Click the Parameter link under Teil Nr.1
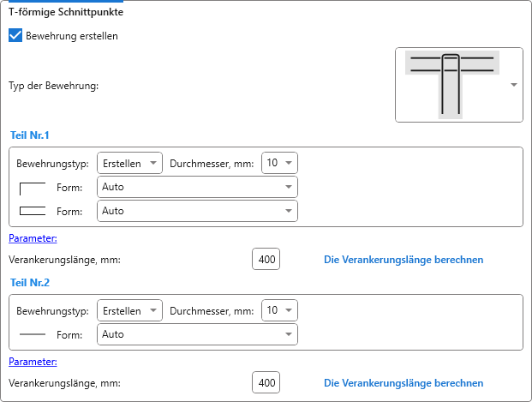The image size is (532, 402). 33,238
